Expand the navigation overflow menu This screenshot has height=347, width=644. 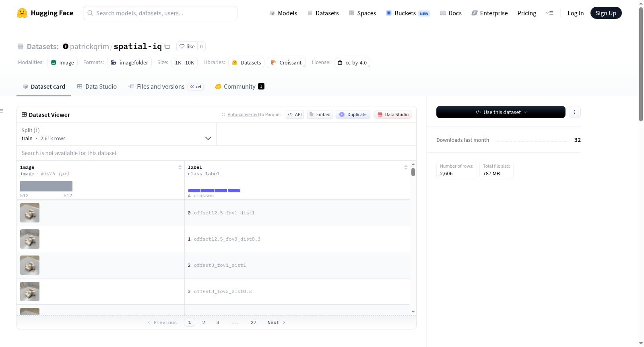point(549,13)
